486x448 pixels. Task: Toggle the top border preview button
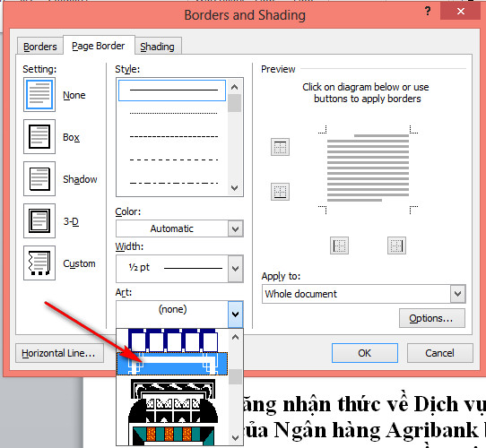[280, 147]
